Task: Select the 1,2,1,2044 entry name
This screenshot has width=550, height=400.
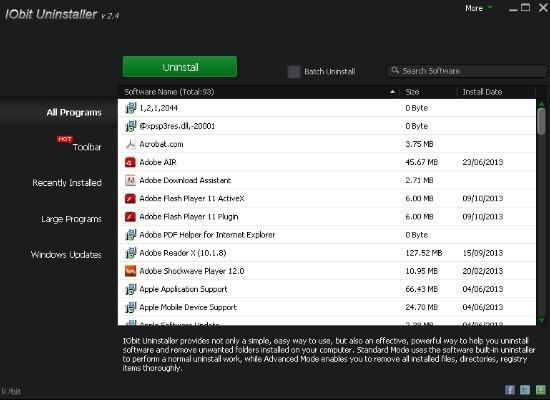Action: (159, 108)
